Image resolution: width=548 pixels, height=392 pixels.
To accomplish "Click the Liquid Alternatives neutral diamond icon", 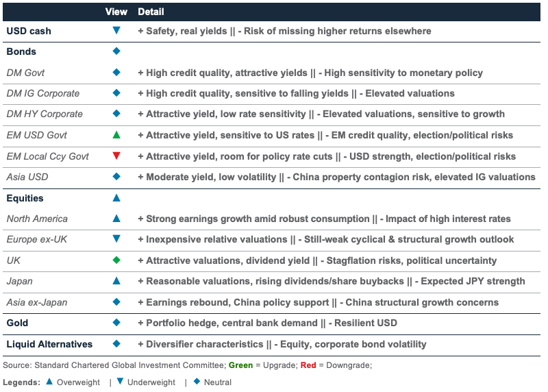I will pos(116,344).
